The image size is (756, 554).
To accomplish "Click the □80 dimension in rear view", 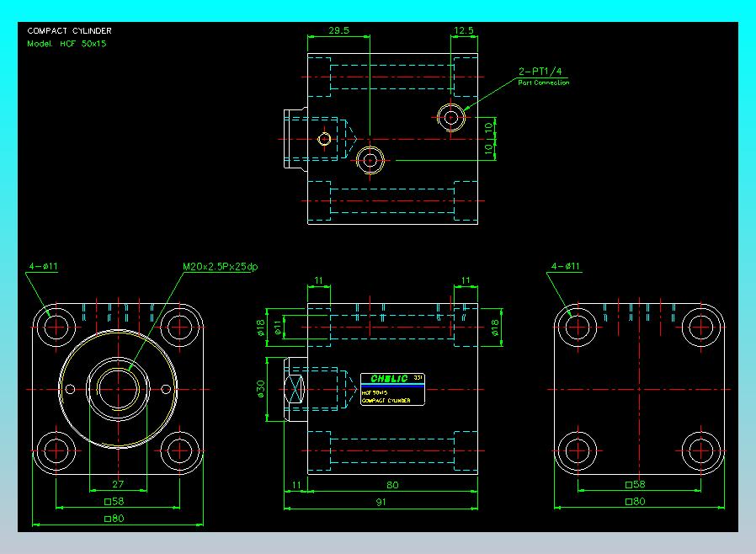I will tap(635, 502).
